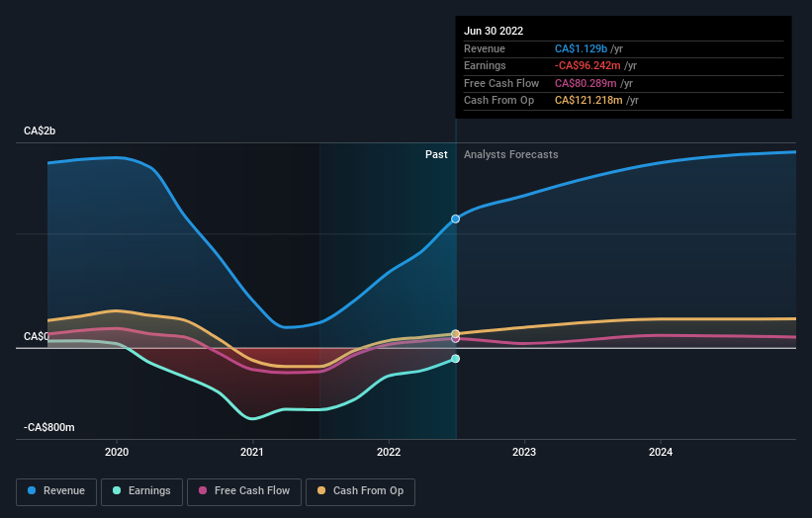
Task: Click the Jun 30 2022 tooltip date
Action: click(494, 31)
